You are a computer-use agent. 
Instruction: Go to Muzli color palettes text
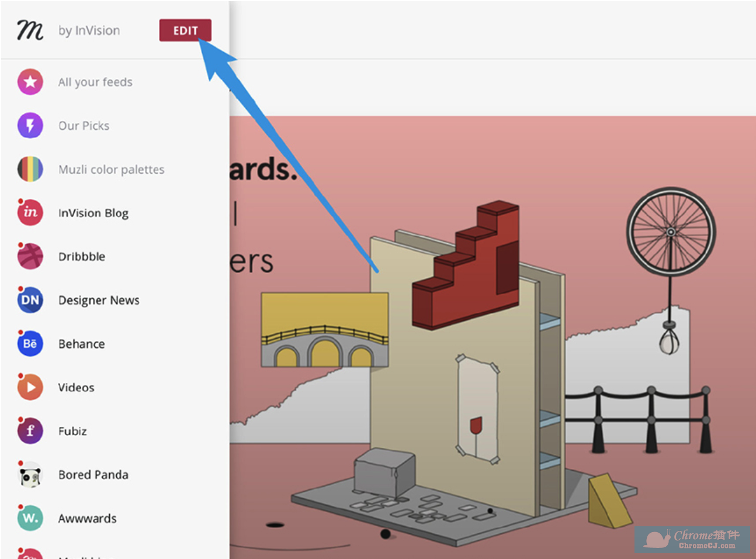point(111,170)
